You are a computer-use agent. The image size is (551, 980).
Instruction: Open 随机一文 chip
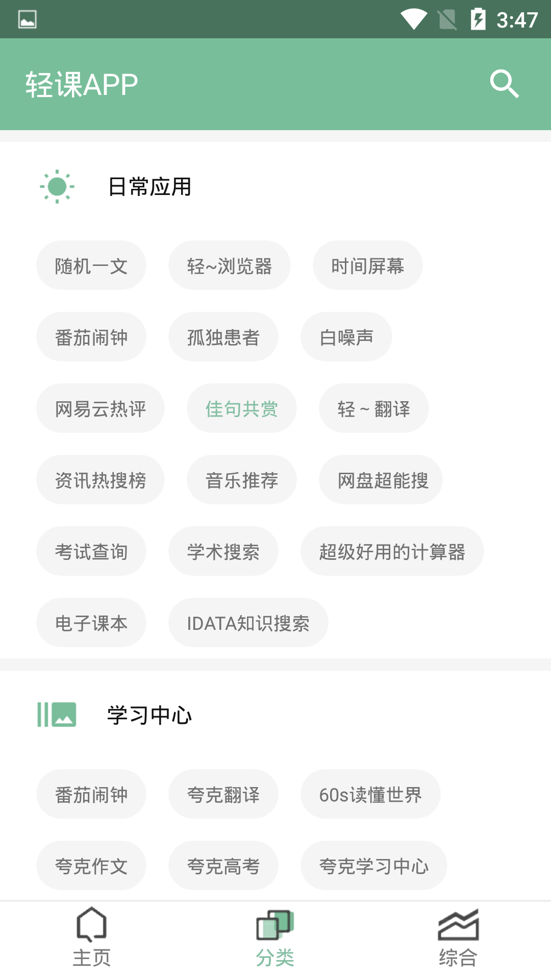[x=91, y=265]
